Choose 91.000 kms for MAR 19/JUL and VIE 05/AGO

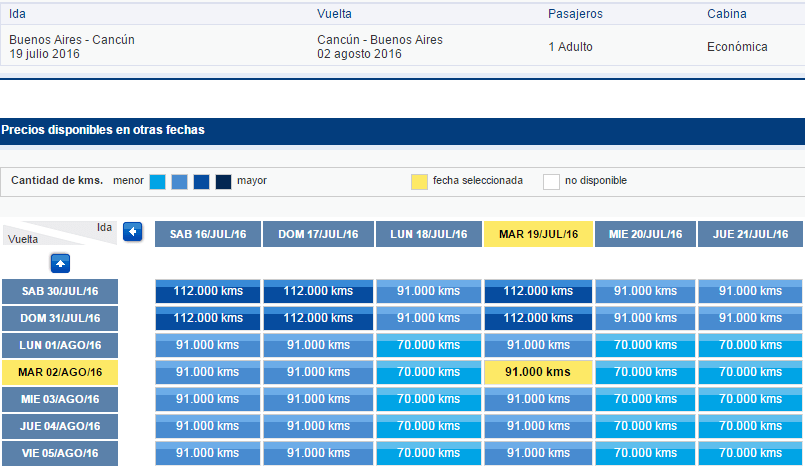(x=538, y=453)
